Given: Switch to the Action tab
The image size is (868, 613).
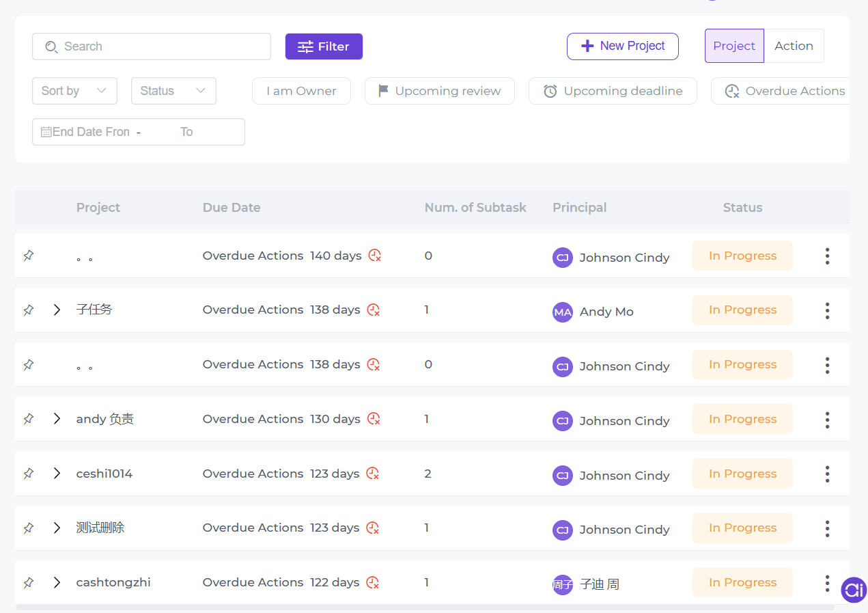Looking at the screenshot, I should click(x=794, y=46).
